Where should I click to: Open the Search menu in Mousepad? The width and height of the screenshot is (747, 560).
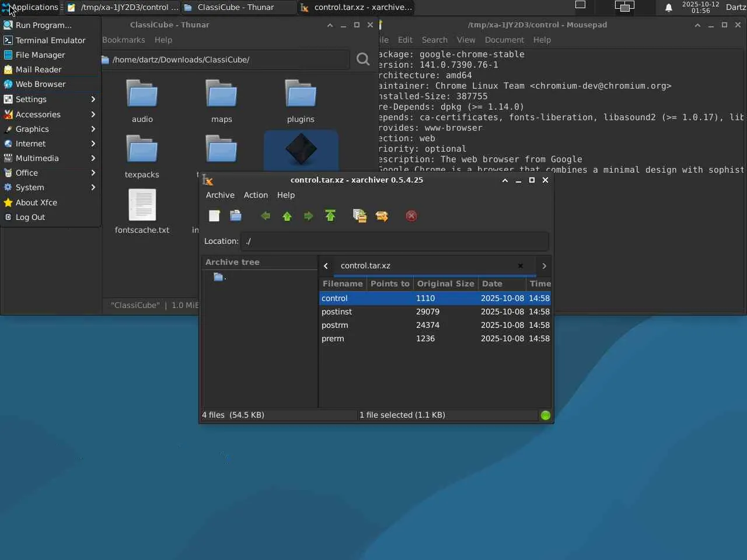[x=435, y=40]
